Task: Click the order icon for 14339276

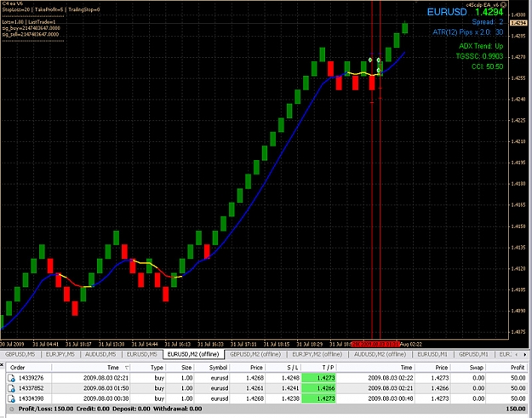Action: coord(11,378)
